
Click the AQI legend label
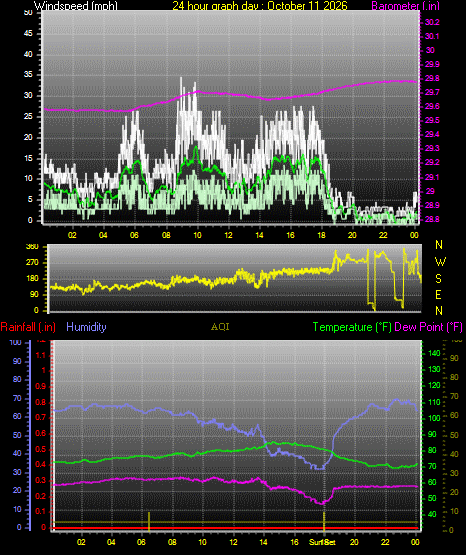(220, 327)
